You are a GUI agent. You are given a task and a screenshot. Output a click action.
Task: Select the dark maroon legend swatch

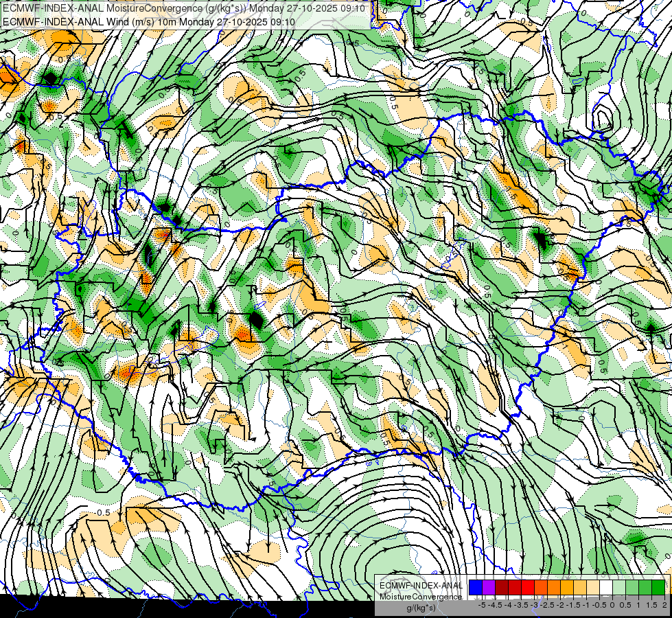502,587
